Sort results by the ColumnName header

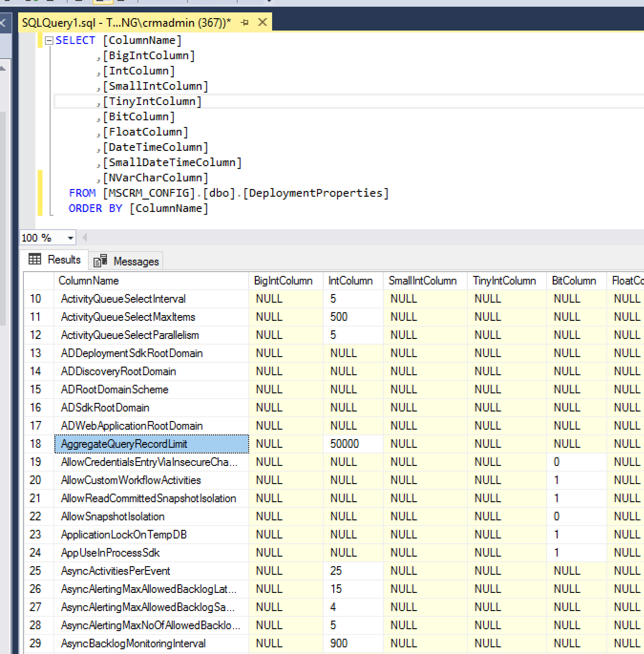(x=89, y=281)
